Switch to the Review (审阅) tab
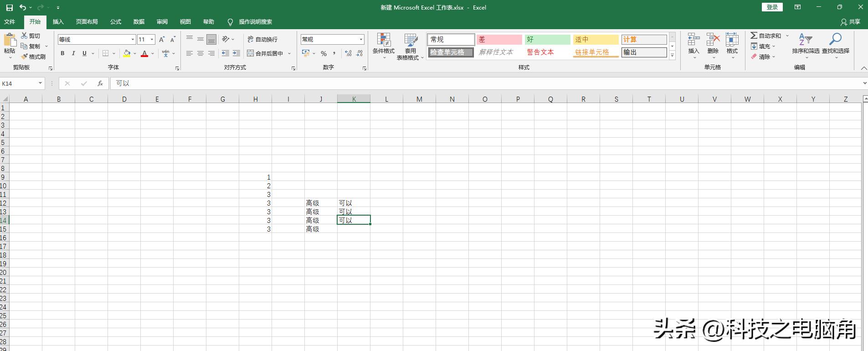 point(162,22)
